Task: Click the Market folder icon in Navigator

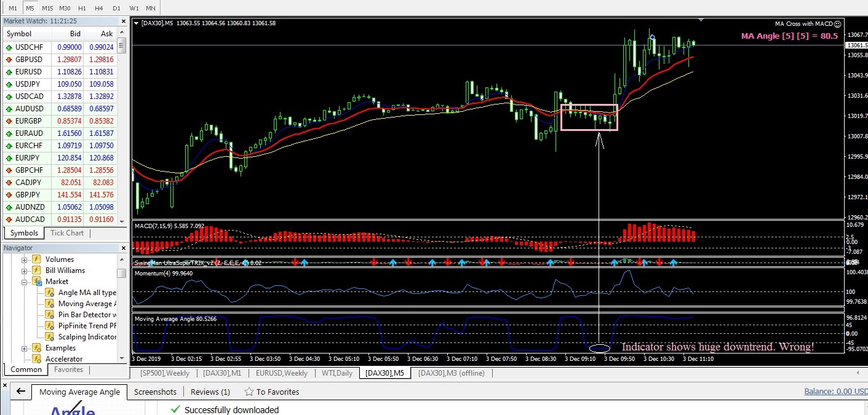Action: pyautogui.click(x=36, y=282)
